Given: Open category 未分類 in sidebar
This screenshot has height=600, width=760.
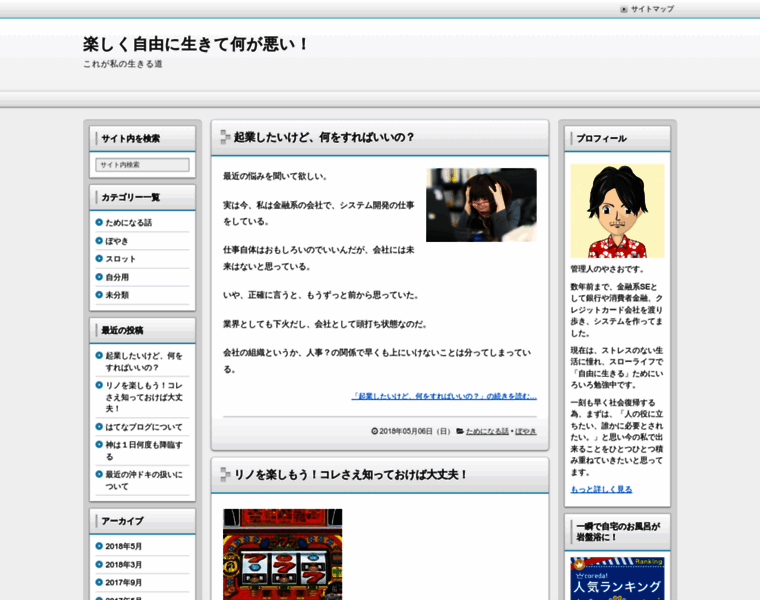Looking at the screenshot, I should click(x=117, y=295).
